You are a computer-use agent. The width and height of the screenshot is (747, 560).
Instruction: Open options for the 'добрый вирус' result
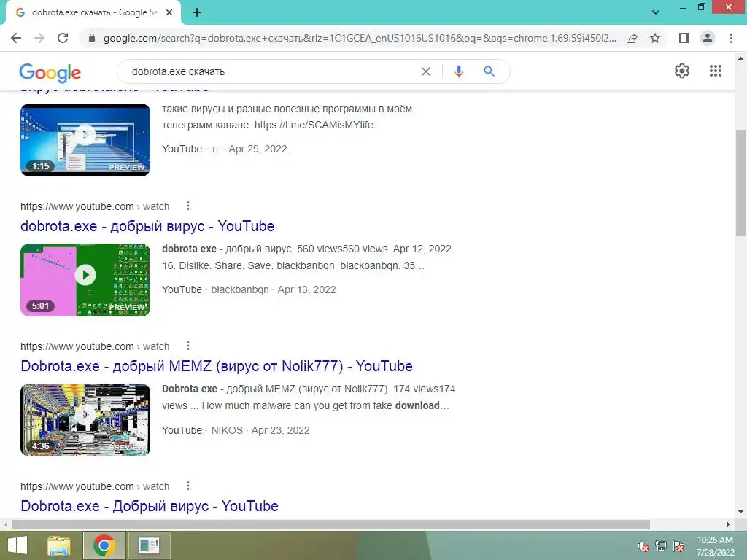tap(188, 206)
